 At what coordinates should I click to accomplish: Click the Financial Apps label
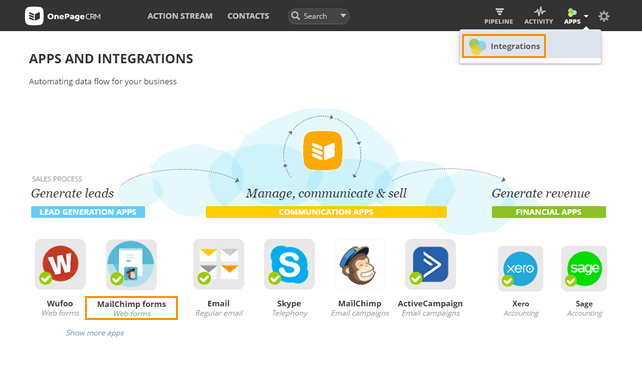(x=549, y=212)
